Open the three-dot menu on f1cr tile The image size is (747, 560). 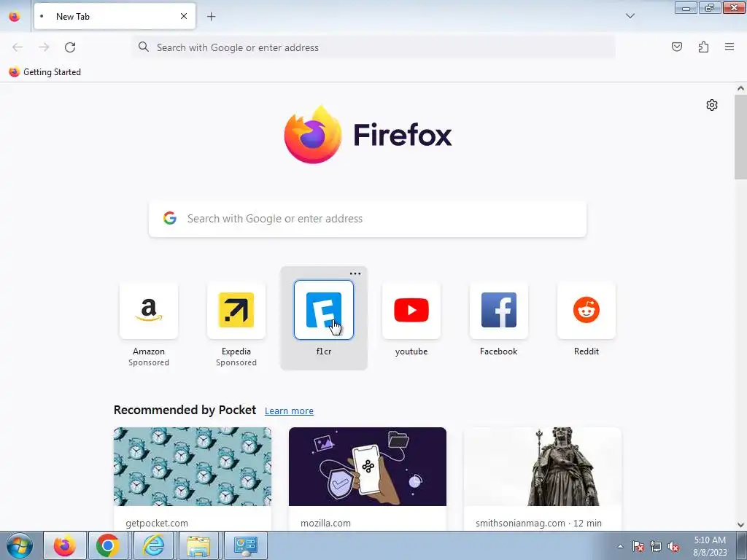pyautogui.click(x=355, y=274)
